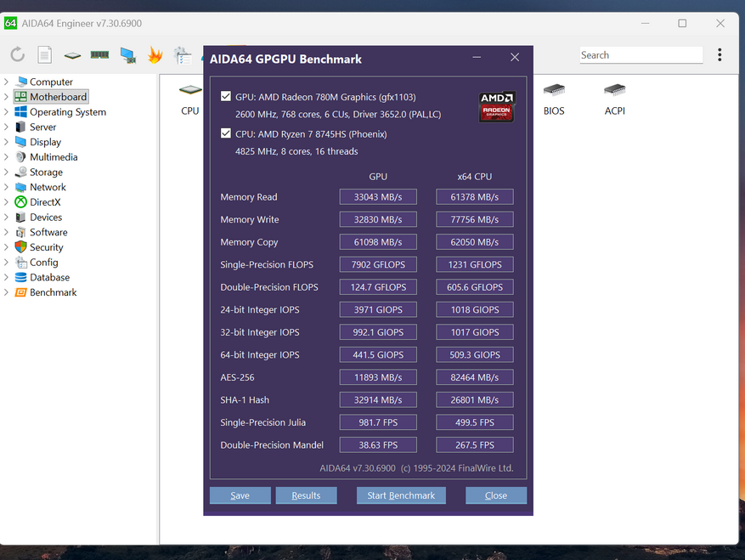Click the monitor diagnostics toolbar icon
Viewport: 745px width, 560px height.
(x=127, y=55)
